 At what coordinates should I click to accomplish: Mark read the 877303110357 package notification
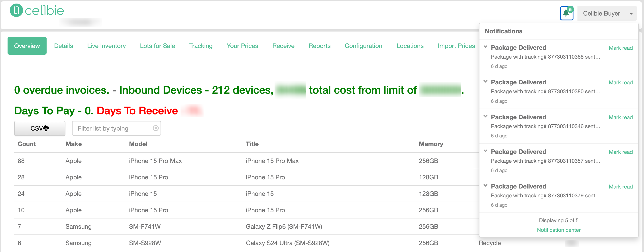tap(620, 152)
